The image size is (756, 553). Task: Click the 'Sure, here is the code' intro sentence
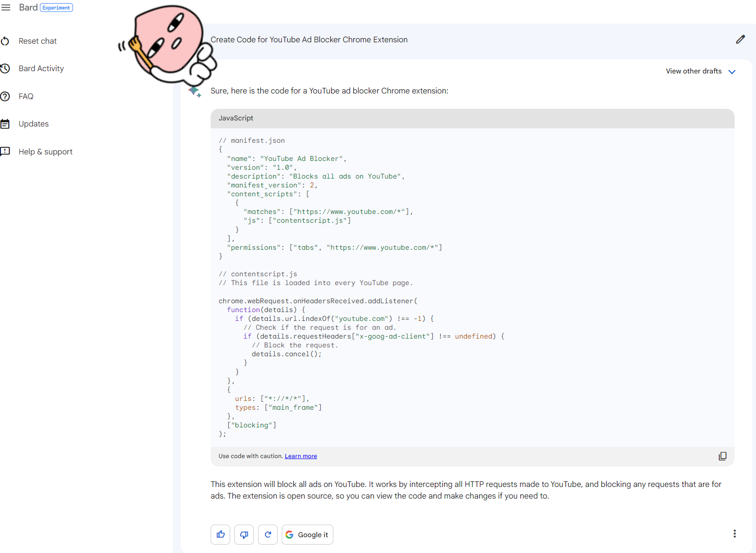(329, 91)
